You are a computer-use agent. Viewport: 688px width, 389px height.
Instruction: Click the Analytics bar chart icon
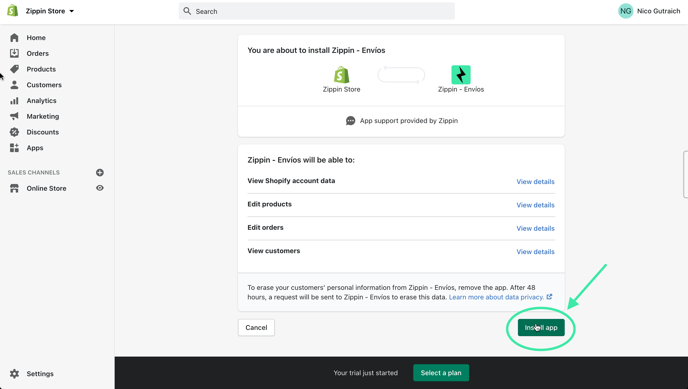pos(14,100)
